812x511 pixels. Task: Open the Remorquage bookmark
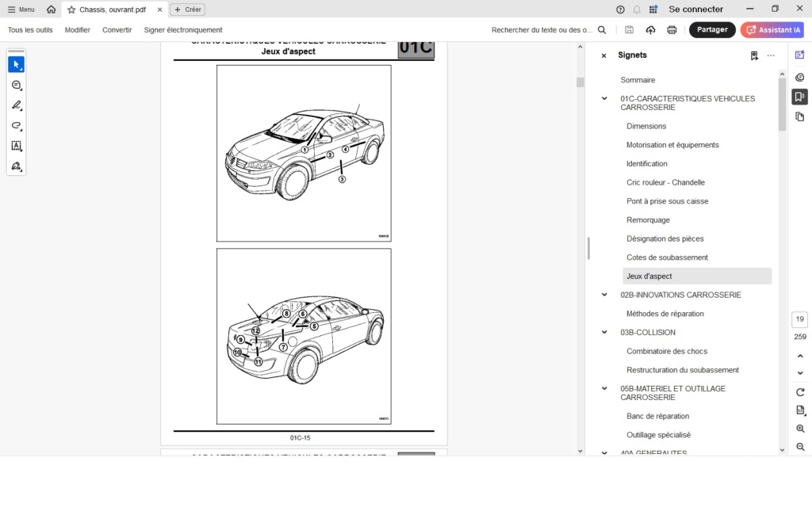(x=648, y=219)
